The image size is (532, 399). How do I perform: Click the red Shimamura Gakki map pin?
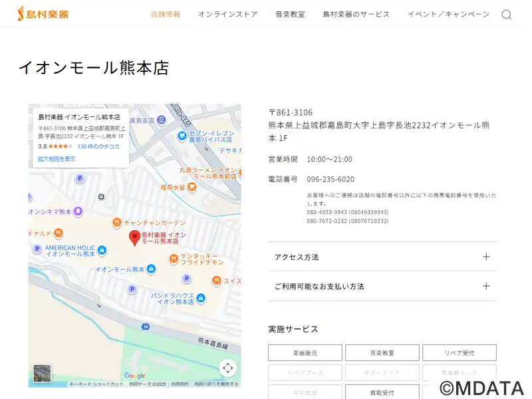point(134,238)
